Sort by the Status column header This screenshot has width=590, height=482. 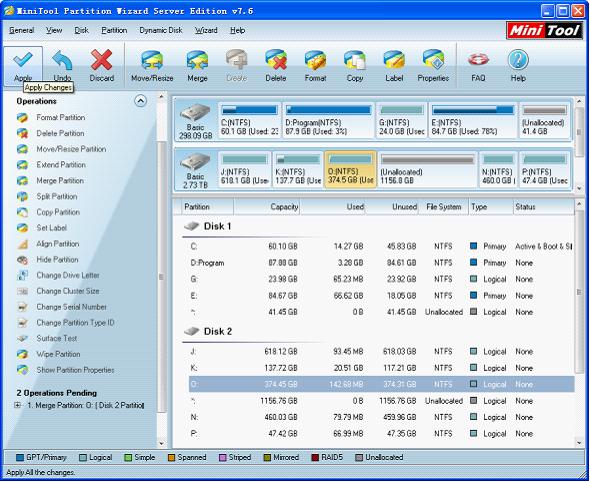click(543, 207)
